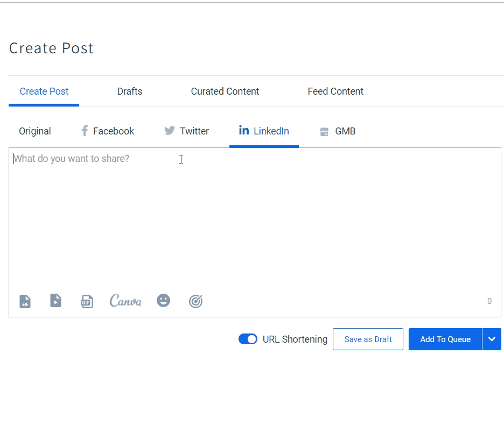Open audience targeting with the target icon
This screenshot has height=426, width=504.
tap(196, 301)
